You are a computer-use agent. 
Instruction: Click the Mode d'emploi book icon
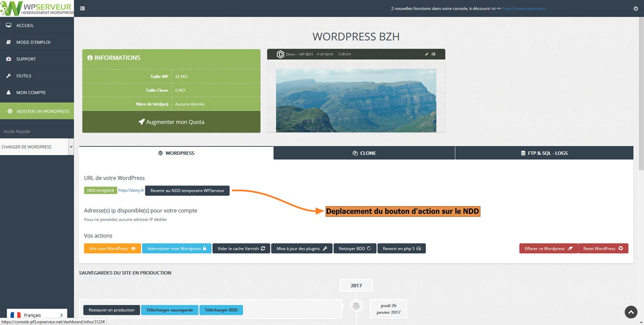pyautogui.click(x=9, y=42)
